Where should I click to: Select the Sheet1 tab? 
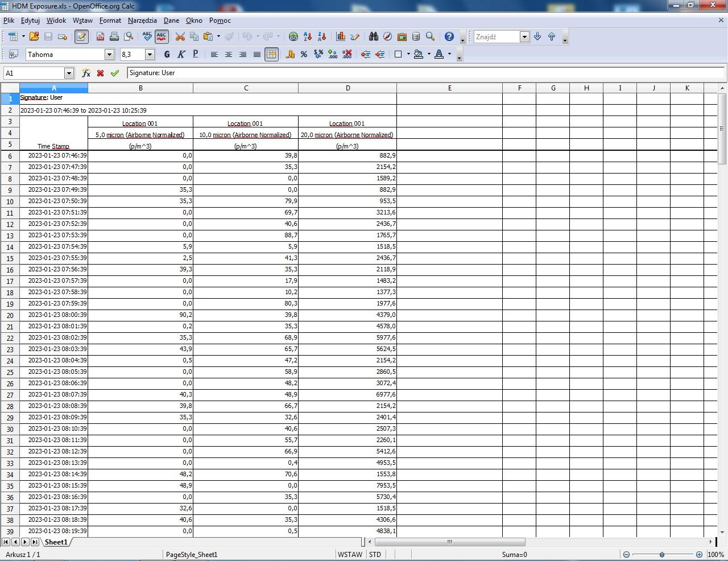(56, 542)
